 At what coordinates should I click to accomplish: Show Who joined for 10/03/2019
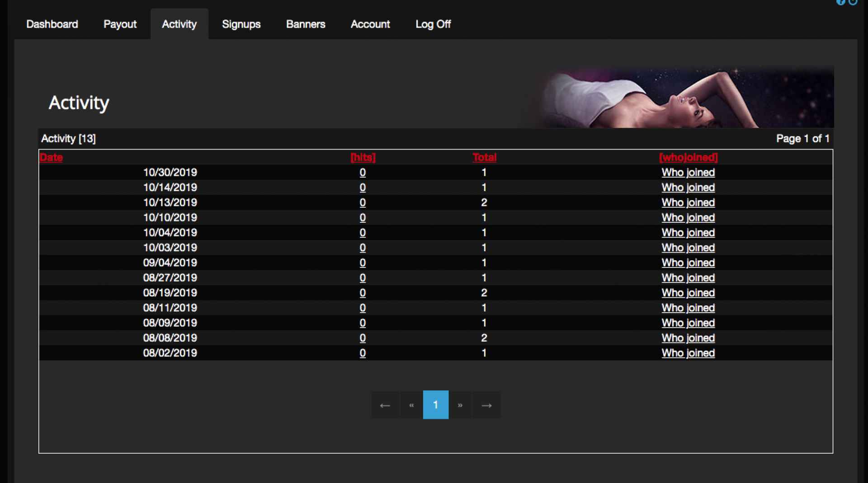(688, 248)
